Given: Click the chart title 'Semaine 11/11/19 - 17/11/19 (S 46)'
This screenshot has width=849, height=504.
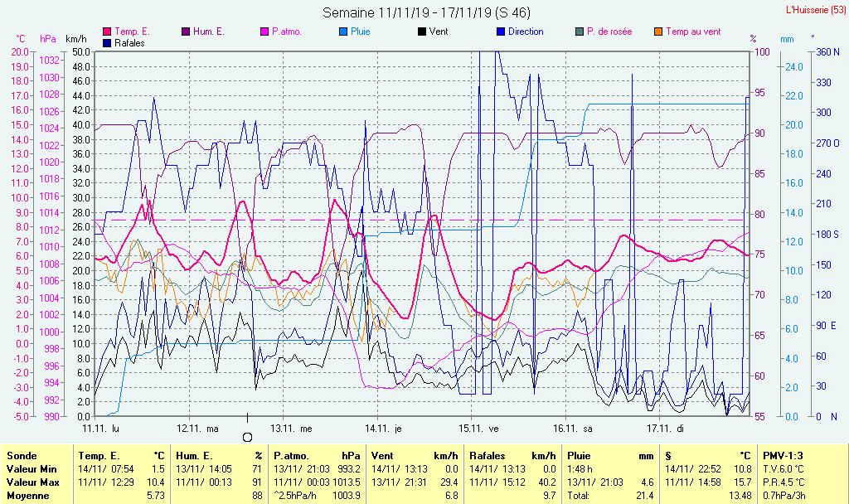Looking at the screenshot, I should click(x=427, y=12).
